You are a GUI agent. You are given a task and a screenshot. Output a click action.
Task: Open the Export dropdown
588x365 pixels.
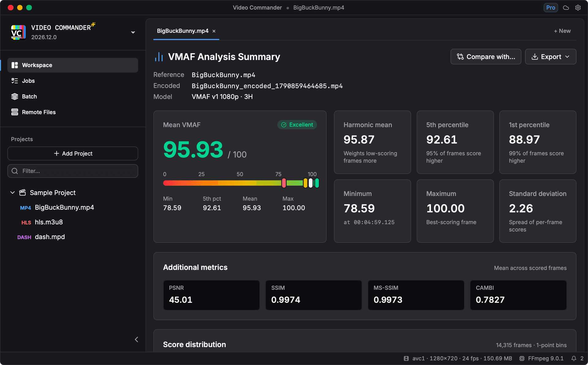coord(551,57)
